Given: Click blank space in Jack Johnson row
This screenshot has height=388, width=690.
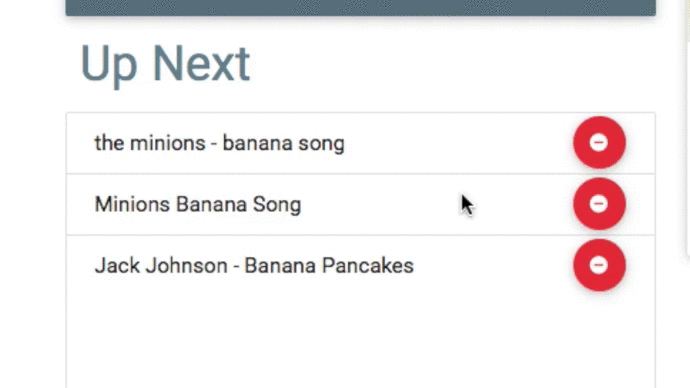Looking at the screenshot, I should pyautogui.click(x=493, y=266).
